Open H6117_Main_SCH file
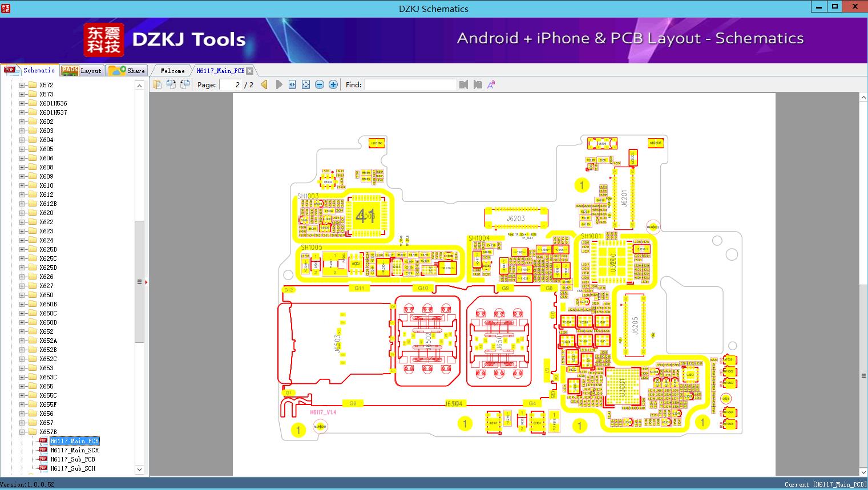 74,450
